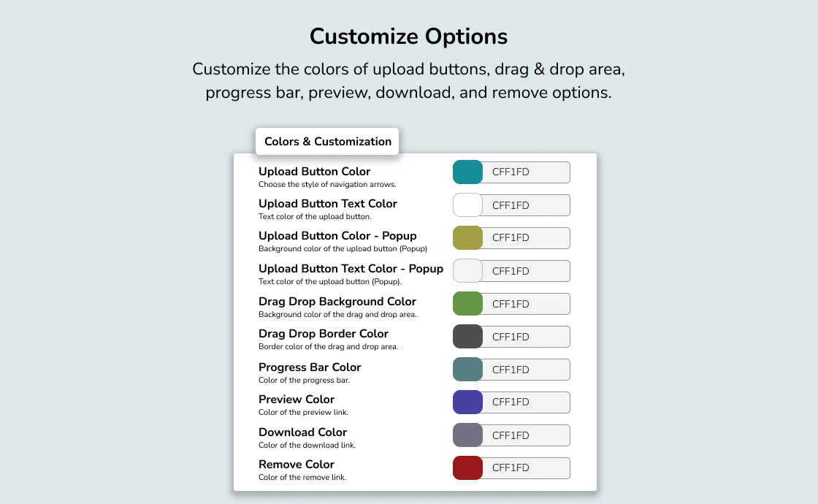Open the red Remove Color swatch
The width and height of the screenshot is (818, 504).
(467, 468)
